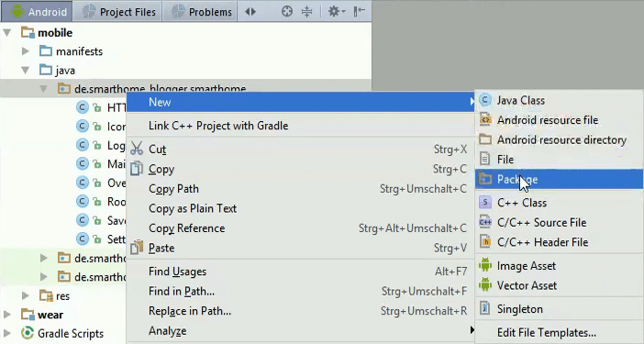Choose Find Usages menu entry

point(301,272)
